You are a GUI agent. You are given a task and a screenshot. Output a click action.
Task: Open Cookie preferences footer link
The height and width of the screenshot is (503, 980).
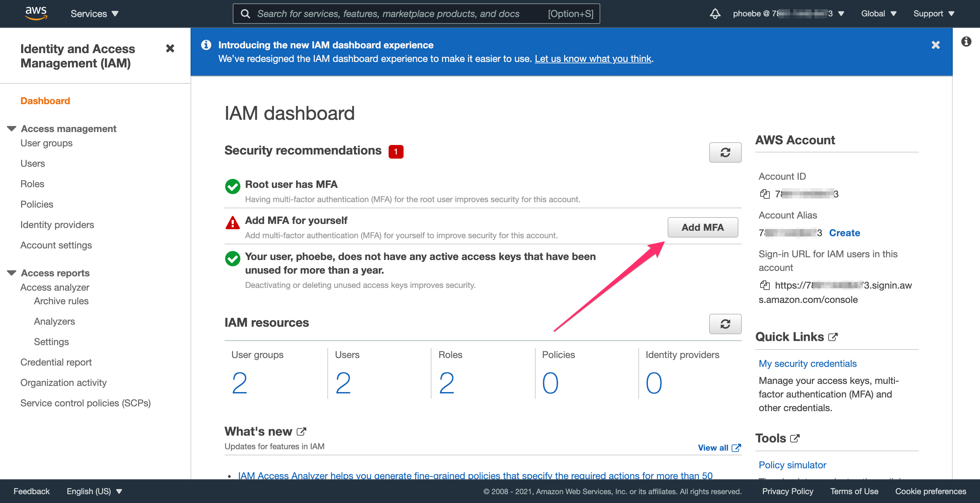click(x=931, y=491)
